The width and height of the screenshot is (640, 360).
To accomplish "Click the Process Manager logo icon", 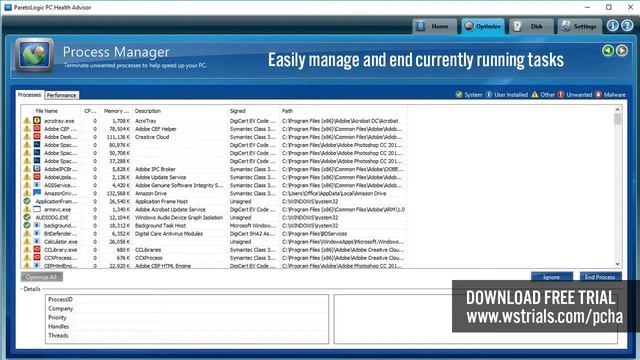I will 35,55.
